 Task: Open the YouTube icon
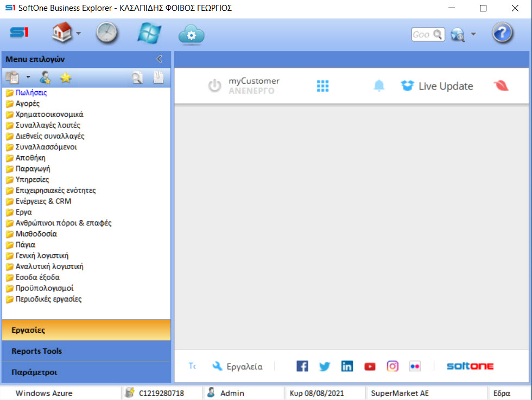(x=370, y=366)
